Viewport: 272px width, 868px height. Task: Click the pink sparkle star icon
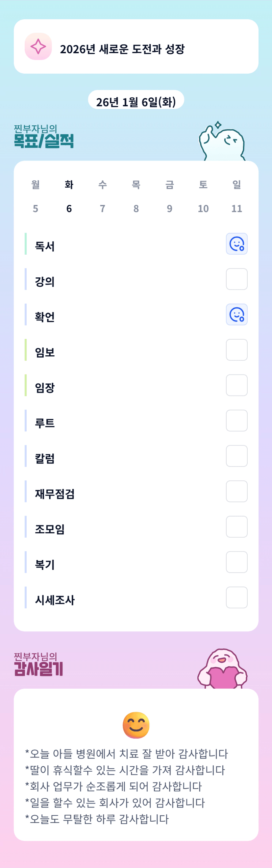pos(38,46)
